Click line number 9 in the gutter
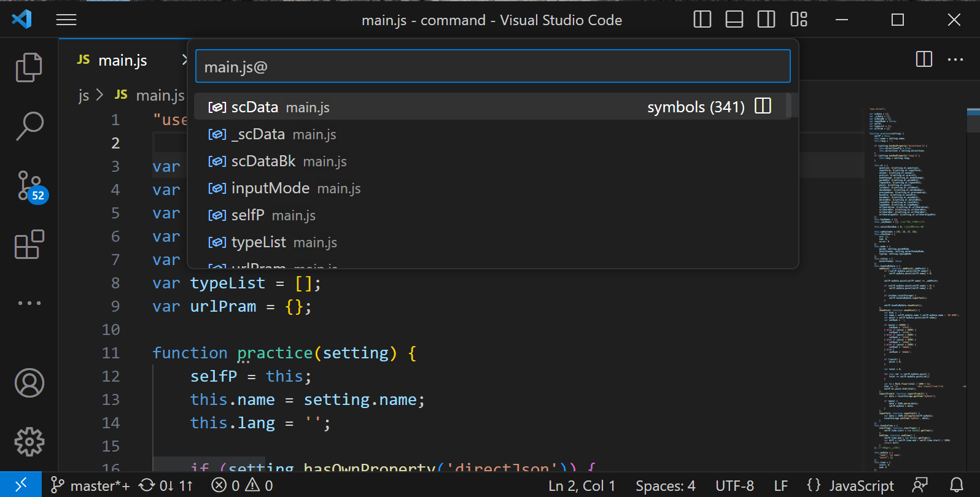 click(115, 306)
